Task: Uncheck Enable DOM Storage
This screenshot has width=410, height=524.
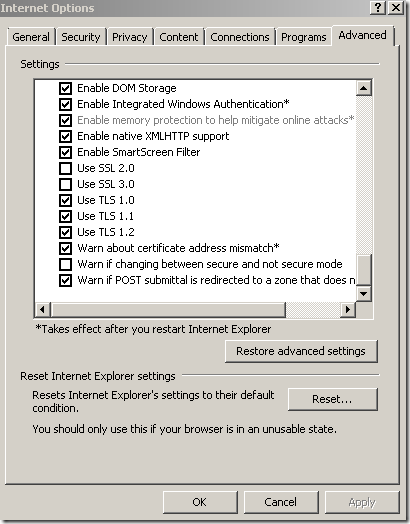Action: tap(65, 88)
